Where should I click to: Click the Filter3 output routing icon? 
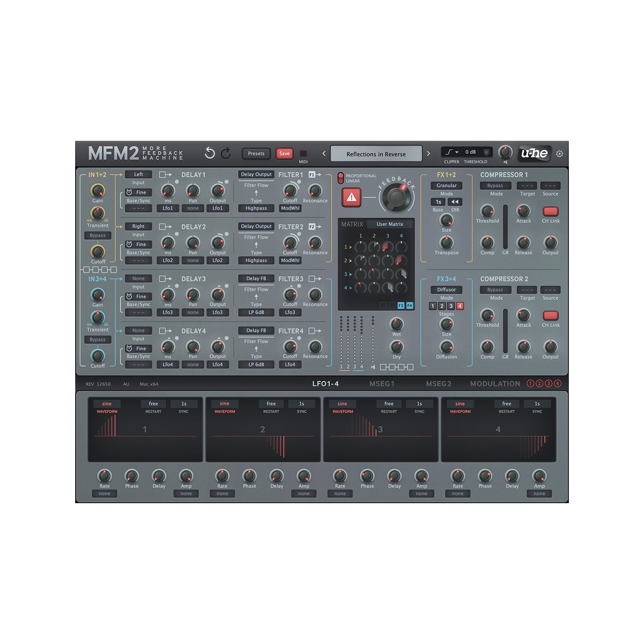click(315, 279)
